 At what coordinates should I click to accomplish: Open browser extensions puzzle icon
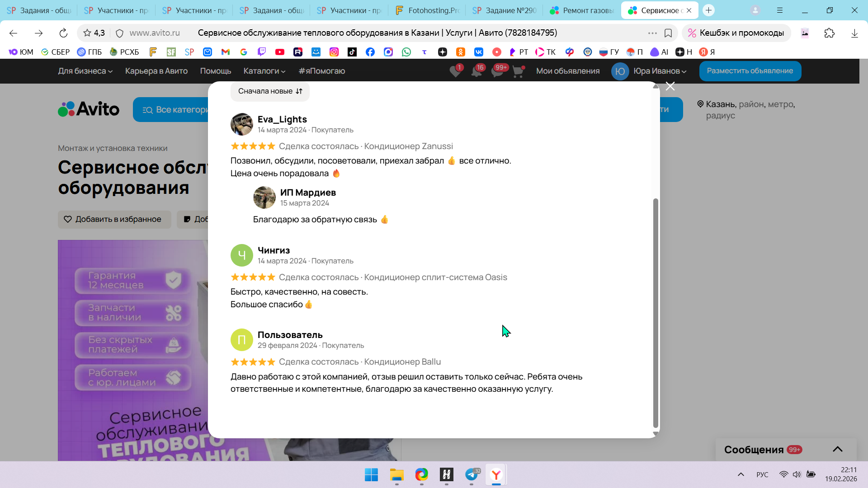tap(829, 33)
